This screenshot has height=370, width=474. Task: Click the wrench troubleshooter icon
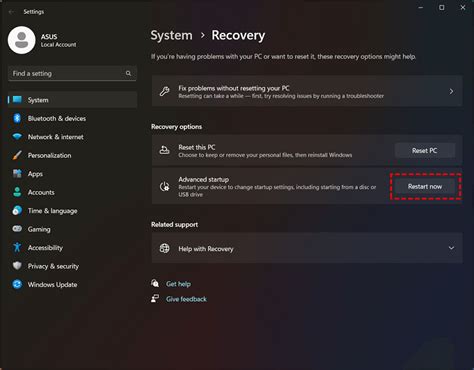164,91
